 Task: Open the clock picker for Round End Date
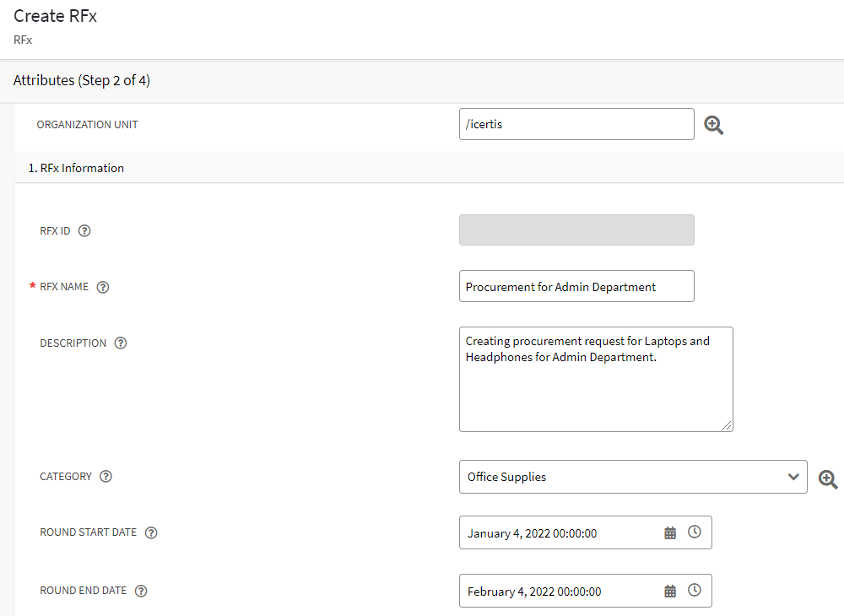coord(695,591)
